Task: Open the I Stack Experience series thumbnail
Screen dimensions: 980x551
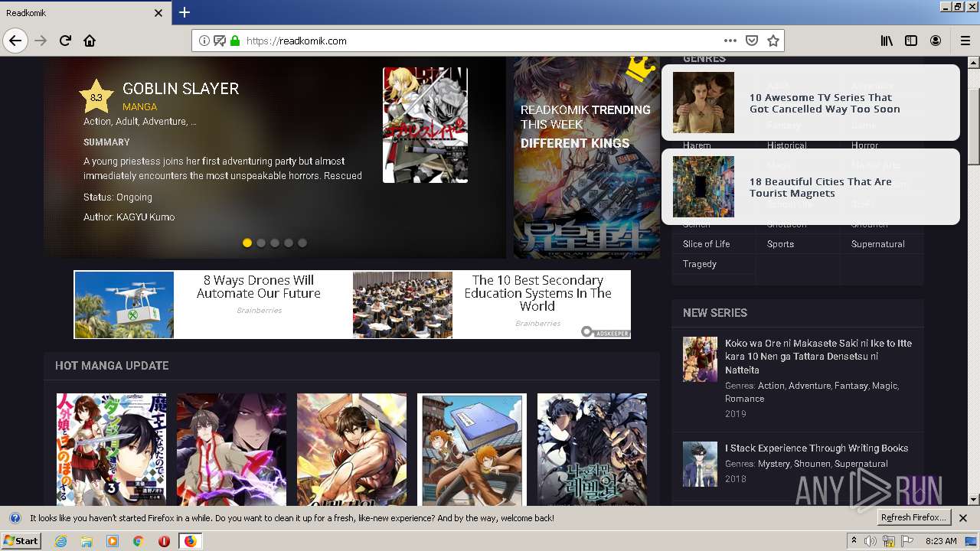Action: 700,464
